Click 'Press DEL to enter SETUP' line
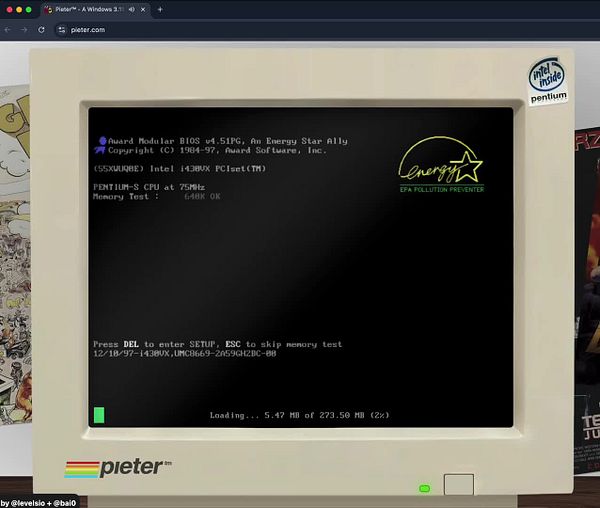The height and width of the screenshot is (508, 600). click(218, 344)
